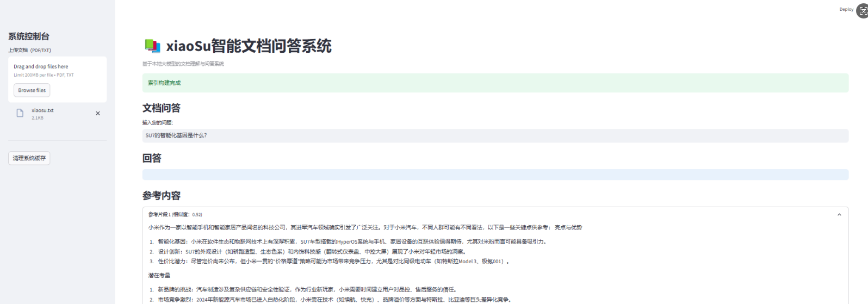Collapse the 参考片段 1 expander chevron

pos(839,215)
